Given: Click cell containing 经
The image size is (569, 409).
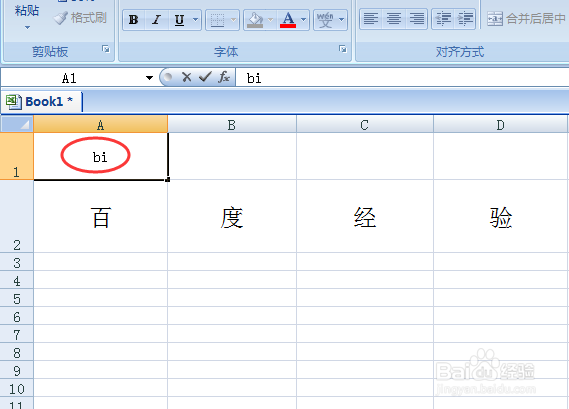Looking at the screenshot, I should pyautogui.click(x=365, y=217).
